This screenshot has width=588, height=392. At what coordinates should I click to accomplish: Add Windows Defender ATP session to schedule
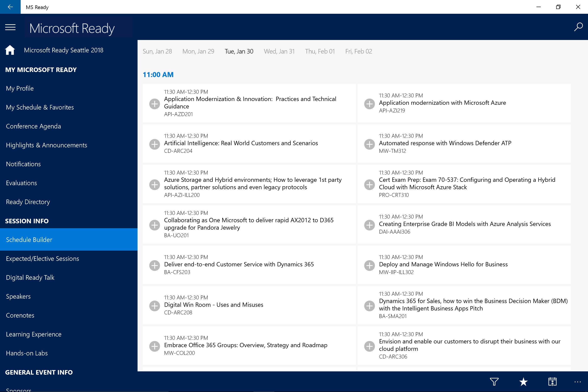(369, 144)
